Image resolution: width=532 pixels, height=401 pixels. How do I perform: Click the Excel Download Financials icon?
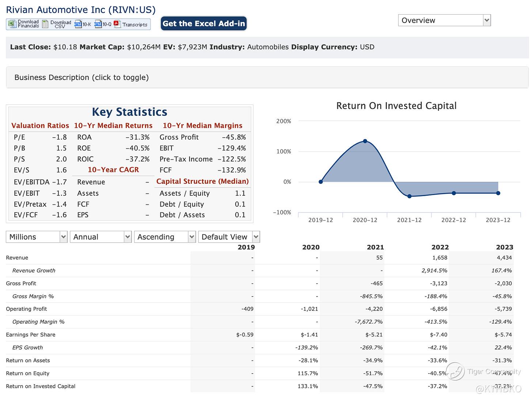(12, 24)
